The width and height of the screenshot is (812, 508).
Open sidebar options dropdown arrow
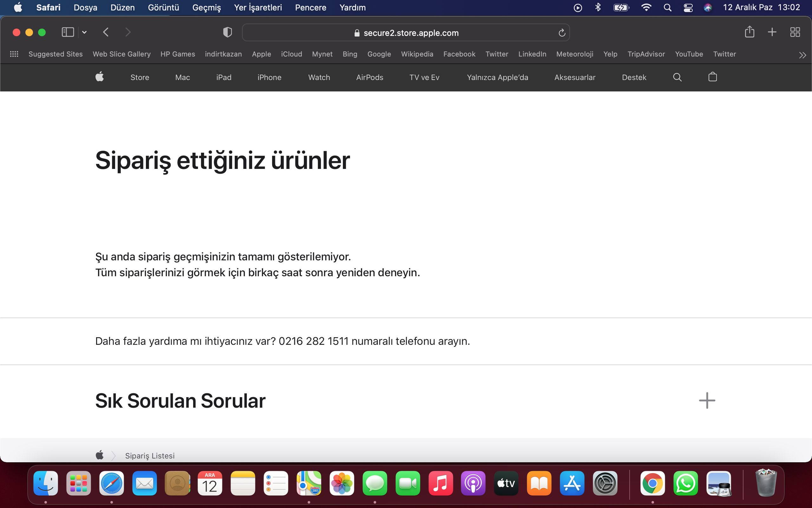click(84, 32)
